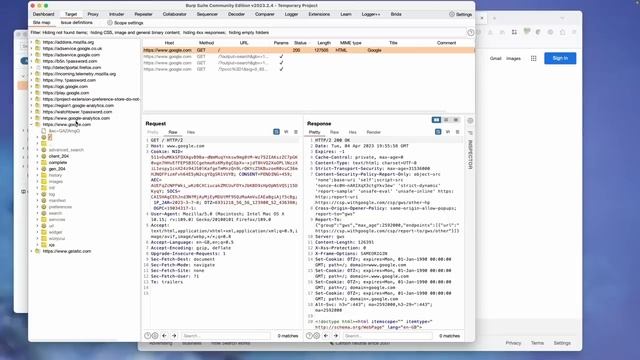Click gear icon next to advanced_search
Image resolution: width=640 pixels, height=360 pixels.
point(44,150)
